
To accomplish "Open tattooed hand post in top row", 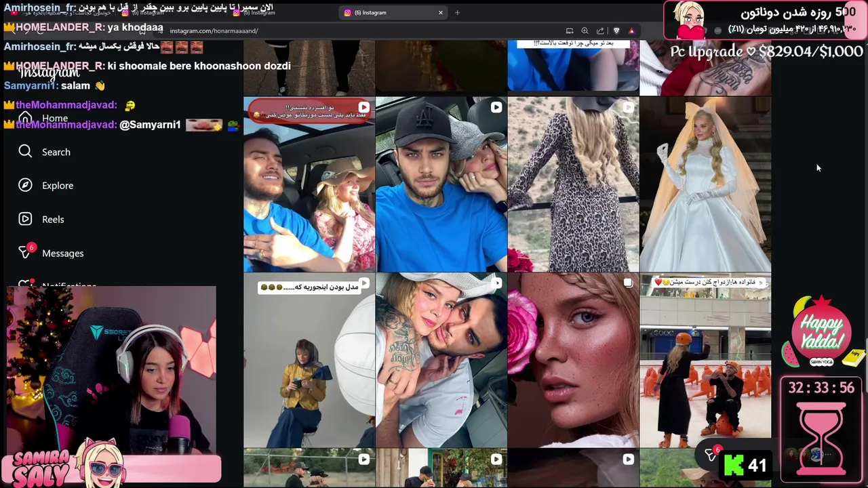I will coord(705,67).
